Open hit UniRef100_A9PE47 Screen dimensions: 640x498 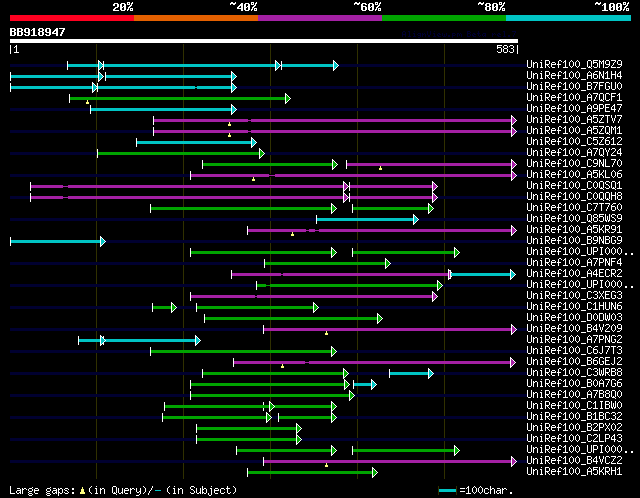pyautogui.click(x=574, y=109)
